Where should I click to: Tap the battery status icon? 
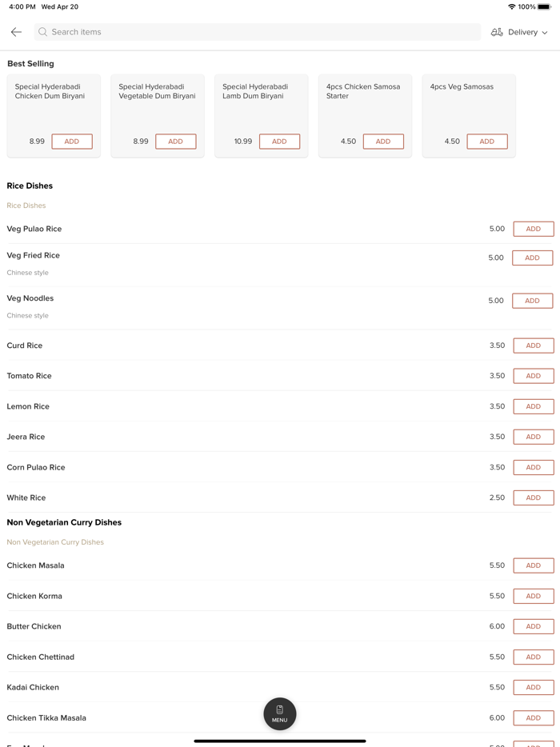[x=544, y=6]
